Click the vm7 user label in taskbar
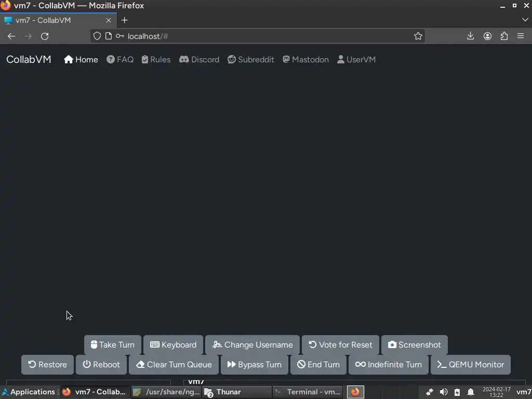 coord(524,392)
